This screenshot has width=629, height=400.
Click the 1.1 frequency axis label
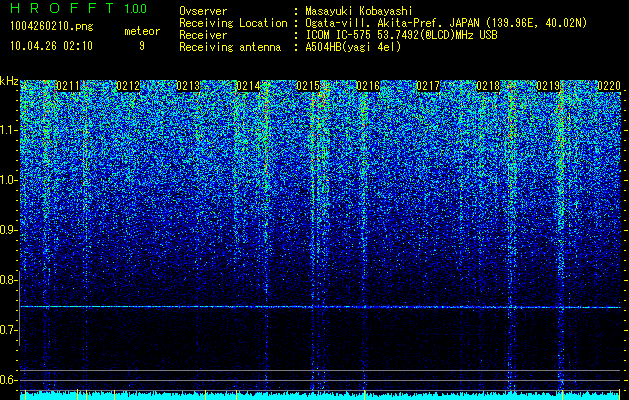point(8,130)
